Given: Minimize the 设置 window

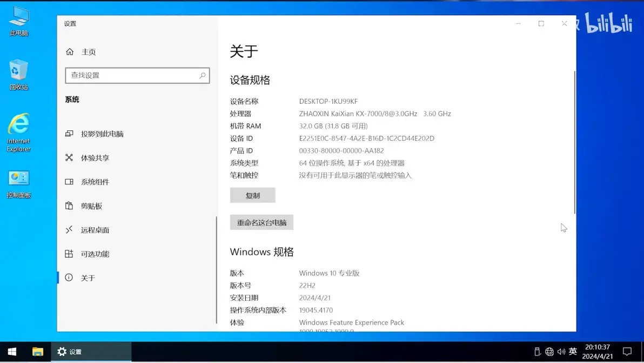Looking at the screenshot, I should (x=518, y=23).
